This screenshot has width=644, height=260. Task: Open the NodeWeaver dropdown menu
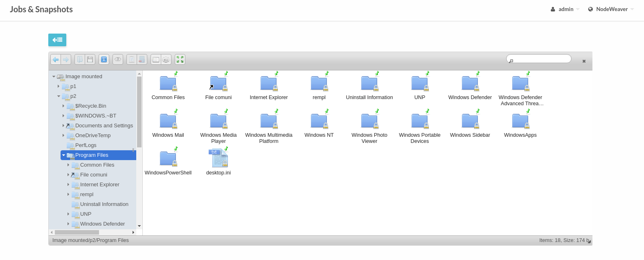611,9
